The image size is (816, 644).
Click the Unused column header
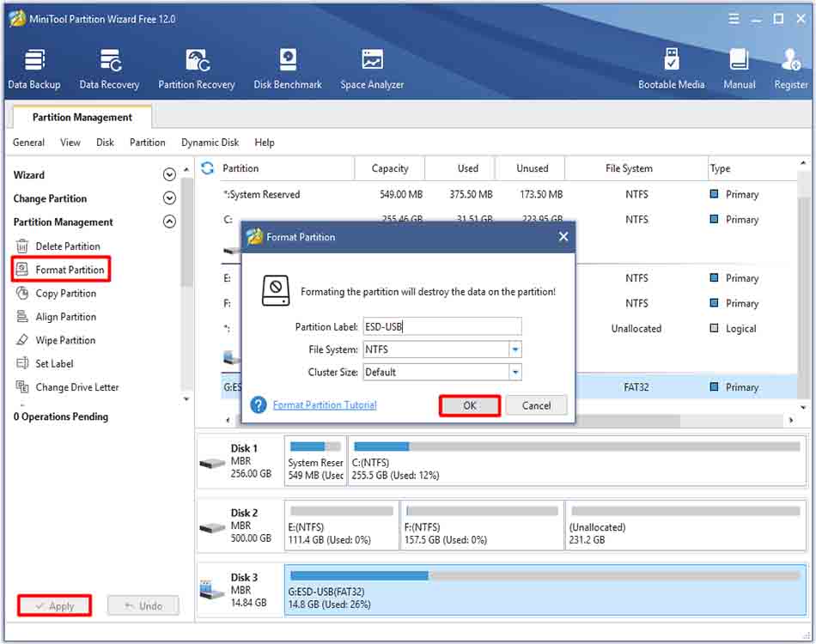click(530, 168)
